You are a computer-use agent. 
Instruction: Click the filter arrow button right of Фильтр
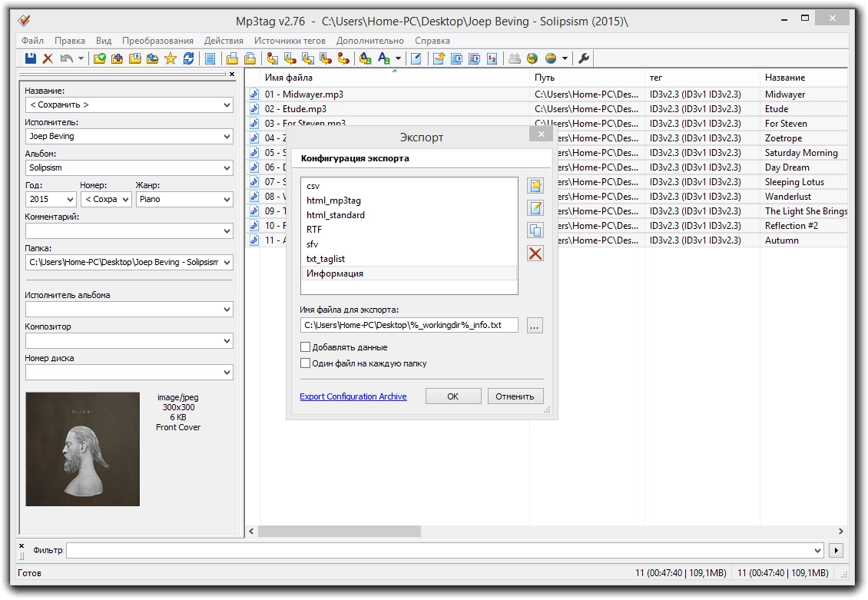[836, 550]
